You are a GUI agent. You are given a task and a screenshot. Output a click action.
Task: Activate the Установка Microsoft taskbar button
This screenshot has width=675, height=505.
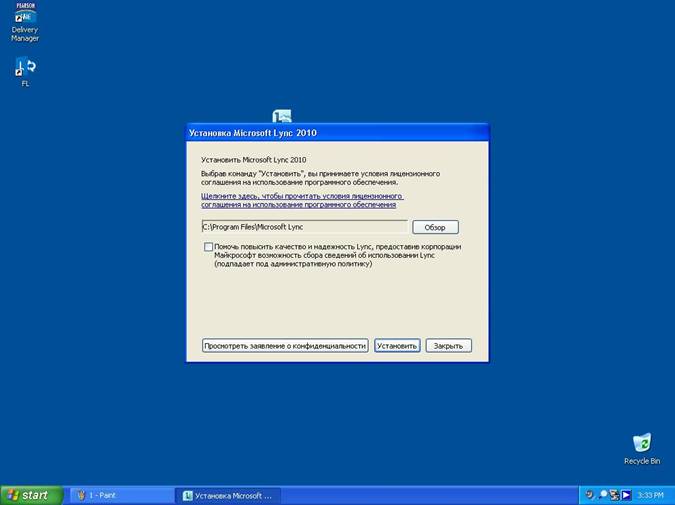pos(228,496)
